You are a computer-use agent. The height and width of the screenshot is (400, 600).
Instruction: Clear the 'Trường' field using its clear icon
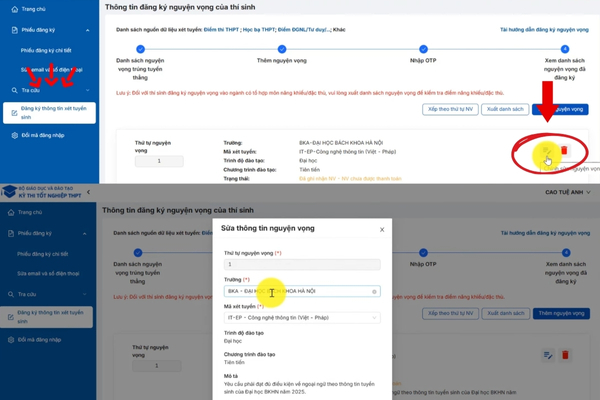point(375,292)
